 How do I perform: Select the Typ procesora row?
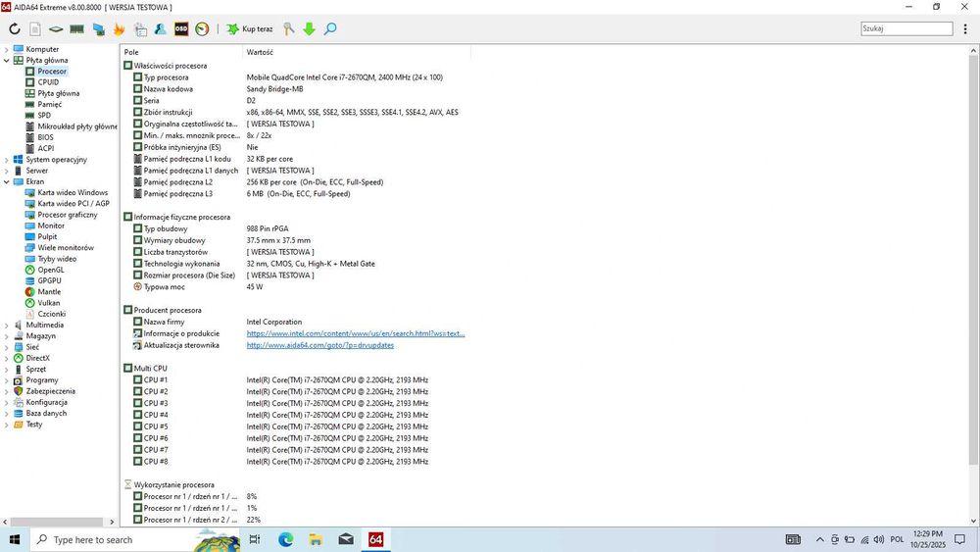click(x=294, y=77)
